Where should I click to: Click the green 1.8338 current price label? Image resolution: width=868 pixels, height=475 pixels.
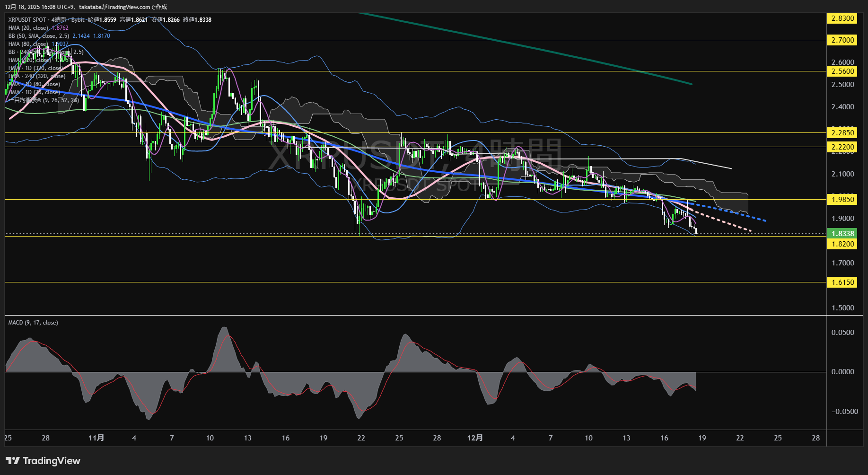(x=842, y=233)
